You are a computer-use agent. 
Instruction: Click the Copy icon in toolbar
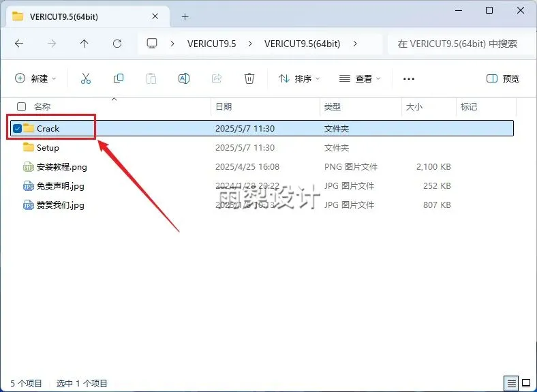click(119, 78)
